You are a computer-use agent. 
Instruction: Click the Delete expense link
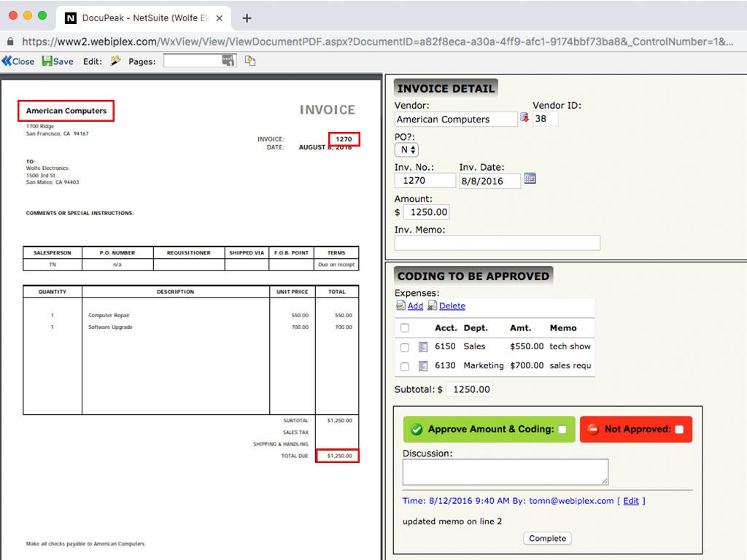pyautogui.click(x=452, y=306)
